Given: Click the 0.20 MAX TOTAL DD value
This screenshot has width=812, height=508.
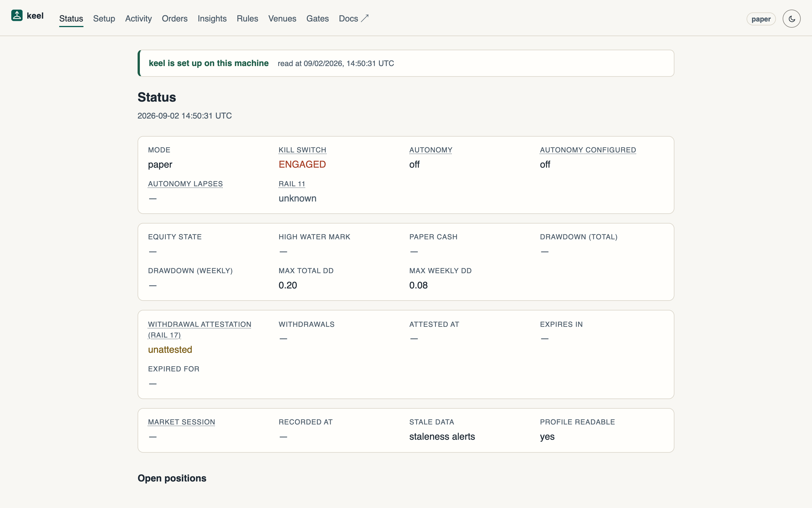Looking at the screenshot, I should [288, 285].
